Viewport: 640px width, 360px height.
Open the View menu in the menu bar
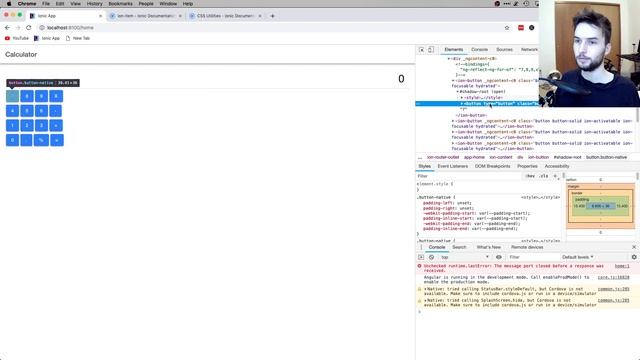[76, 4]
